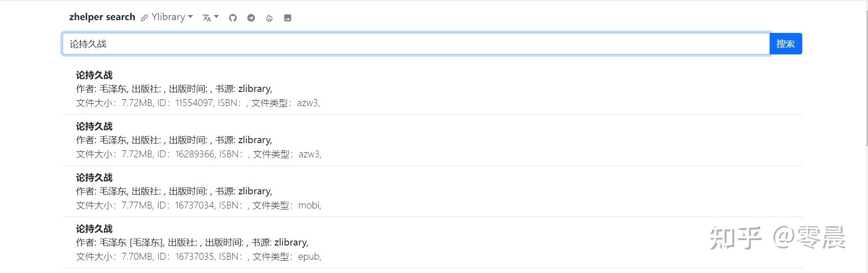Click the Telegram icon
This screenshot has width=868, height=273.
click(251, 18)
